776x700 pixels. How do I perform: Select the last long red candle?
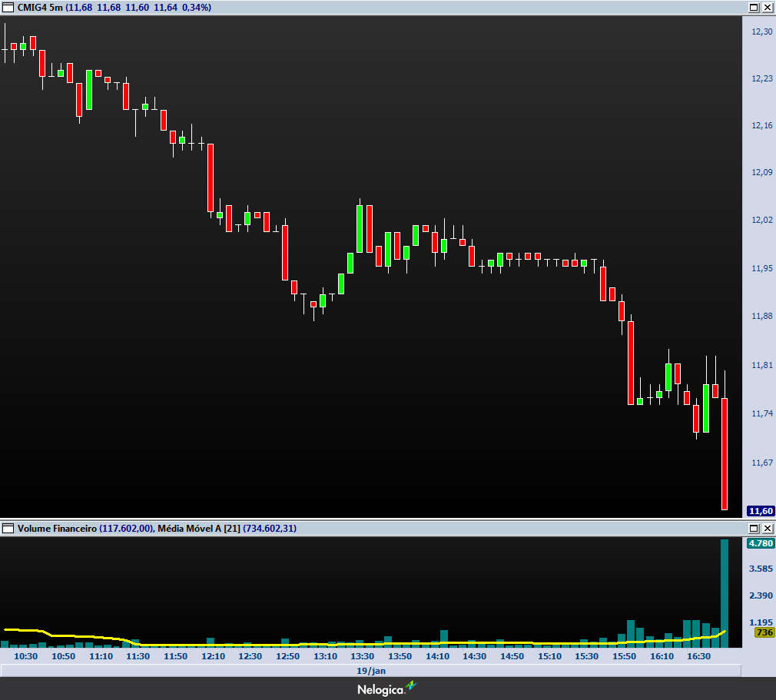725,453
